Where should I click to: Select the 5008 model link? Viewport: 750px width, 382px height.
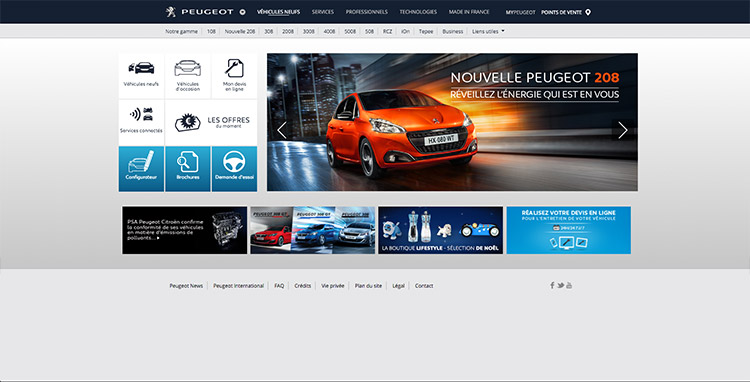click(x=350, y=32)
